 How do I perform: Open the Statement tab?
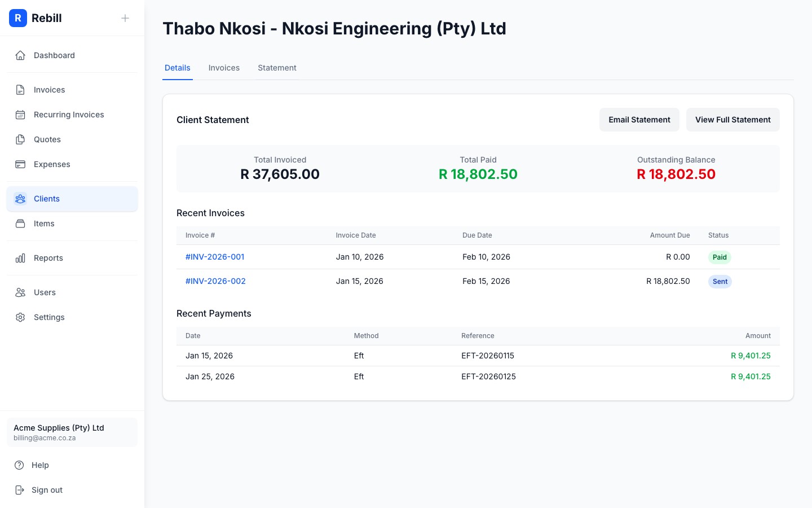point(277,68)
